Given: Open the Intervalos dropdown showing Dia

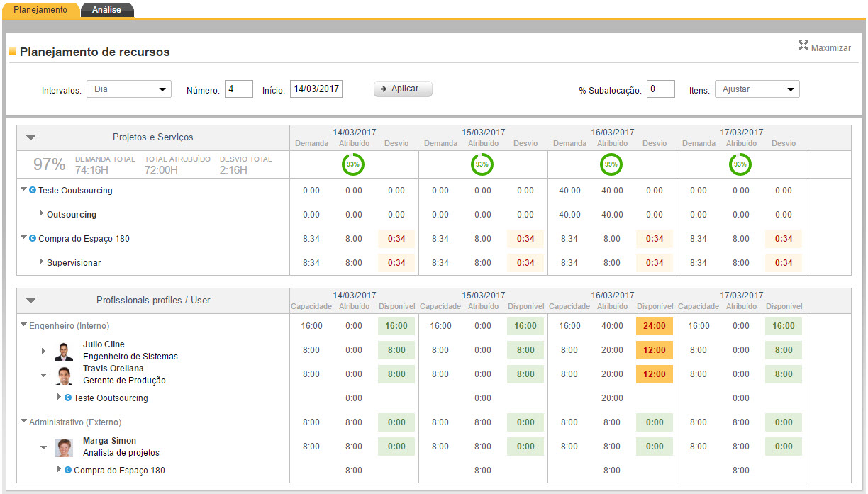Looking at the screenshot, I should (x=129, y=89).
